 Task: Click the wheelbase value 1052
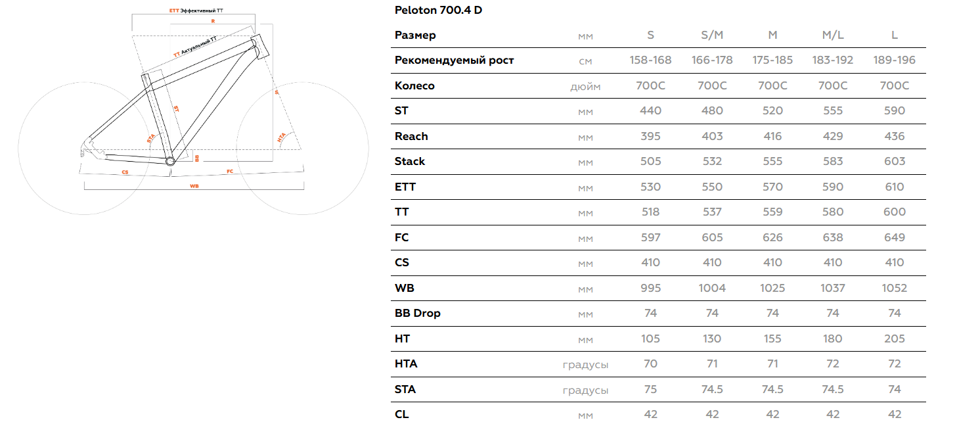coord(895,288)
